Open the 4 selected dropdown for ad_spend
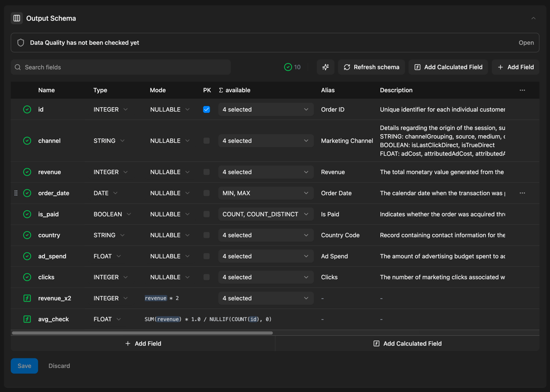 (x=266, y=256)
